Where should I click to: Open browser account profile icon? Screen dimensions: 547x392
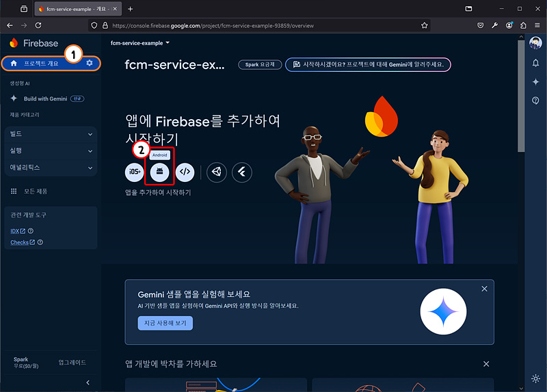[509, 25]
